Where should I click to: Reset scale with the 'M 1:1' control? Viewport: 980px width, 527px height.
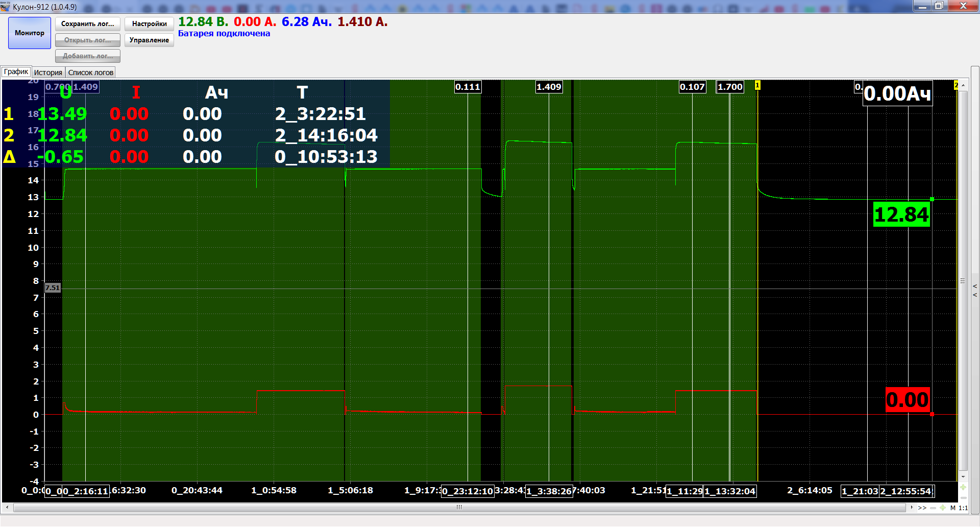pos(959,508)
